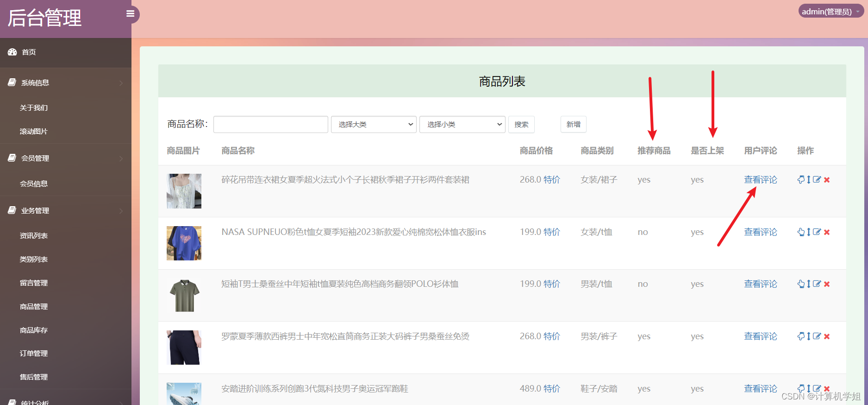Click the 女装/t恤 category cell
The width and height of the screenshot is (868, 405).
coord(596,232)
